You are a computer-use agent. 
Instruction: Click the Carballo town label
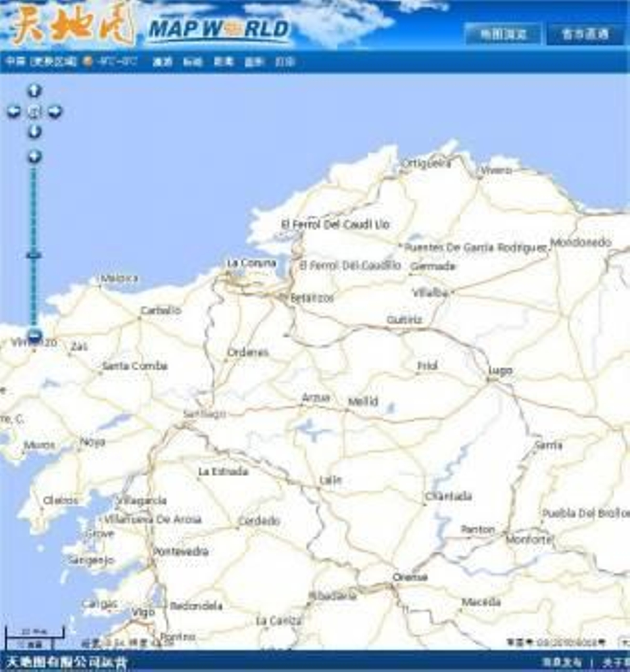(161, 310)
